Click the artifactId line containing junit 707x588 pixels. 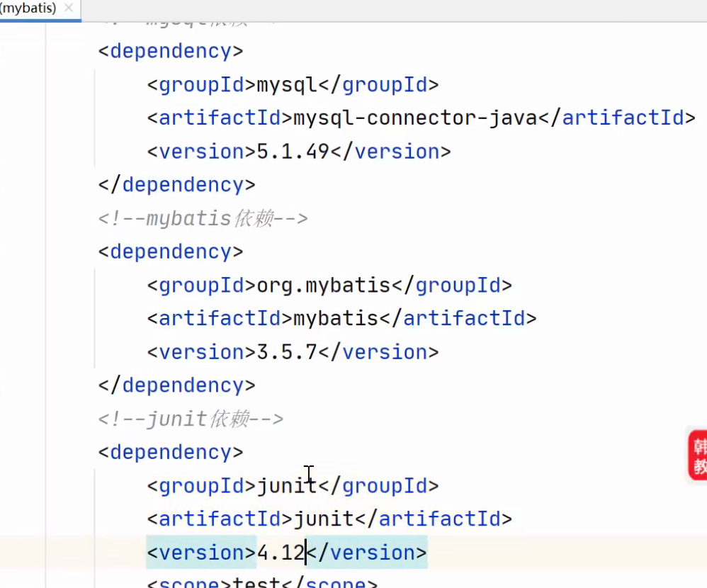pyautogui.click(x=329, y=519)
